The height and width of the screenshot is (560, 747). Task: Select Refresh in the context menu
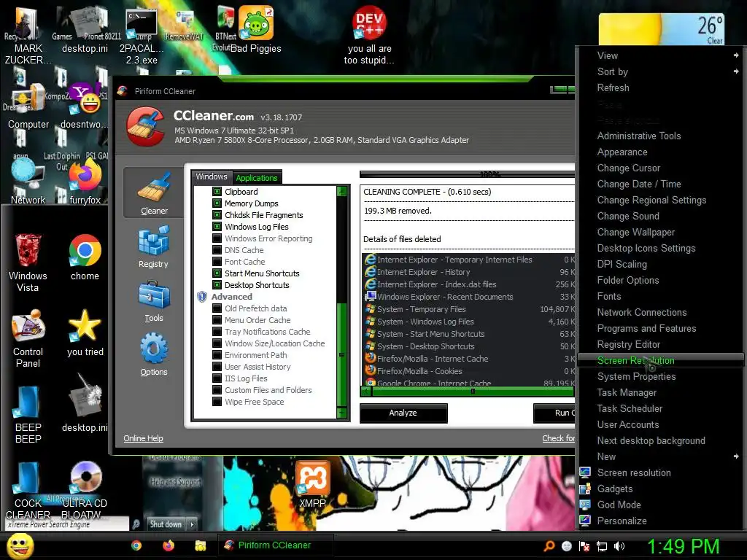(613, 87)
